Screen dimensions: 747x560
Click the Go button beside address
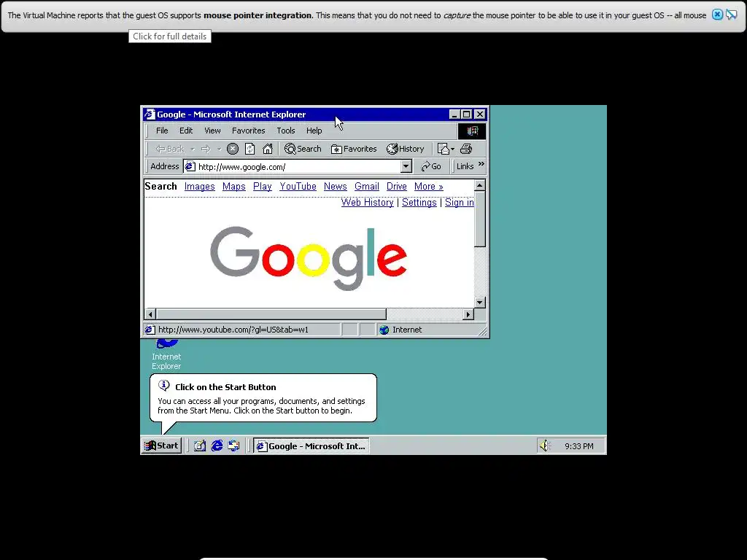pyautogui.click(x=431, y=166)
